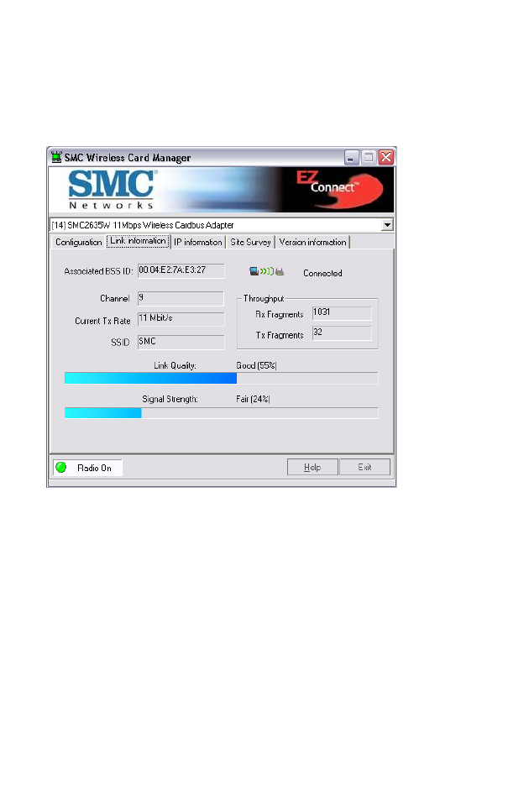529x812 pixels.
Task: Close the SMC Wireless Card Manager window
Action: [x=385, y=157]
